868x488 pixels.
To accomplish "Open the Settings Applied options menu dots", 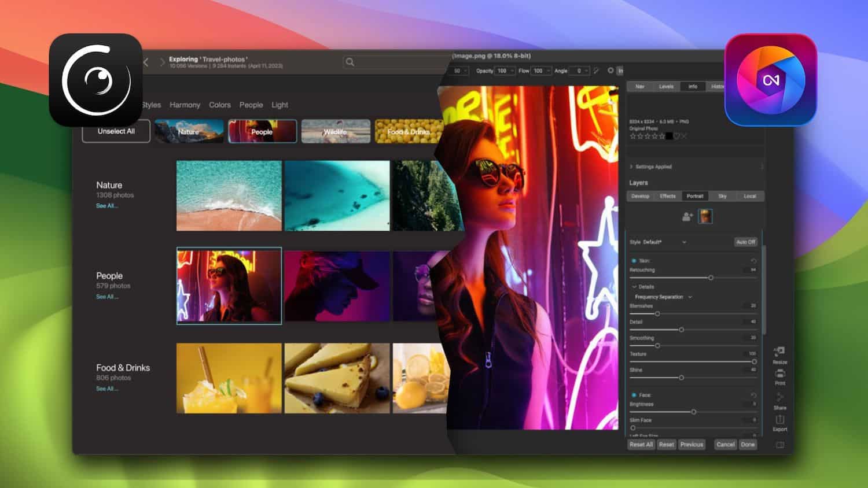I will coord(762,167).
